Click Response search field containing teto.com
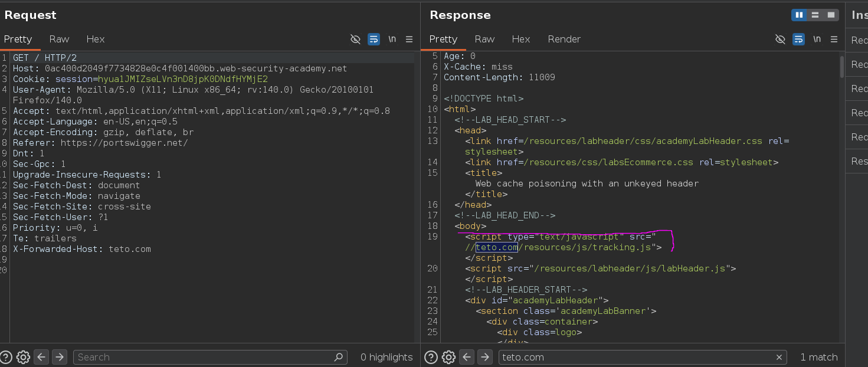The height and width of the screenshot is (367, 868). pos(643,357)
